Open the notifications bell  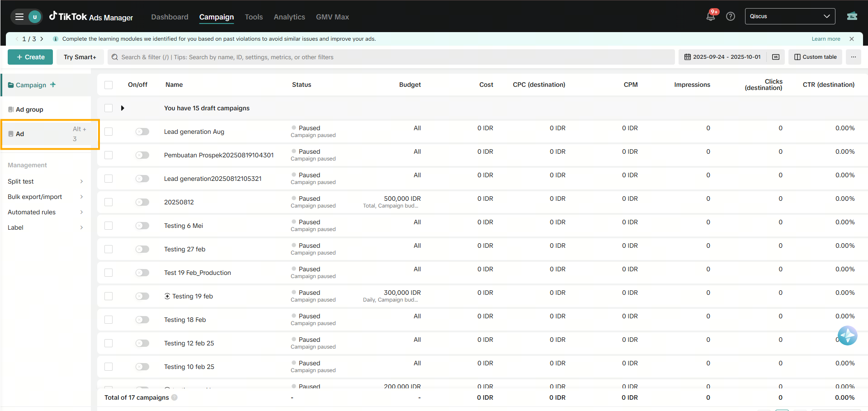[x=710, y=17]
